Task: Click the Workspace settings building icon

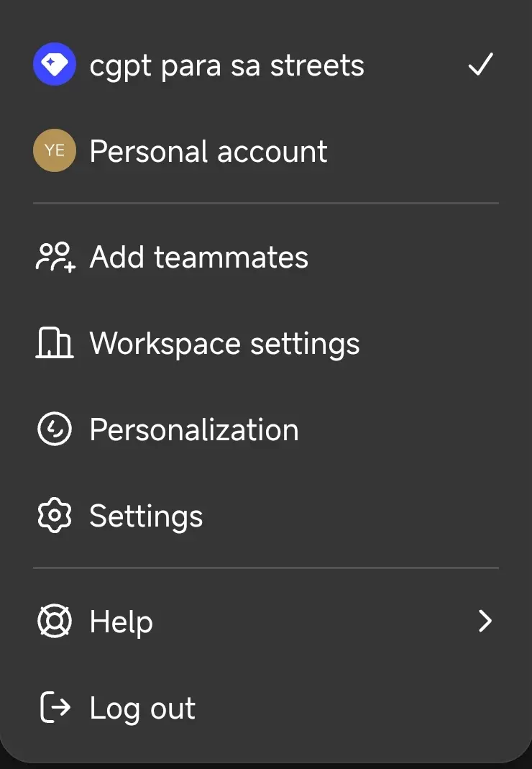Action: click(x=55, y=343)
